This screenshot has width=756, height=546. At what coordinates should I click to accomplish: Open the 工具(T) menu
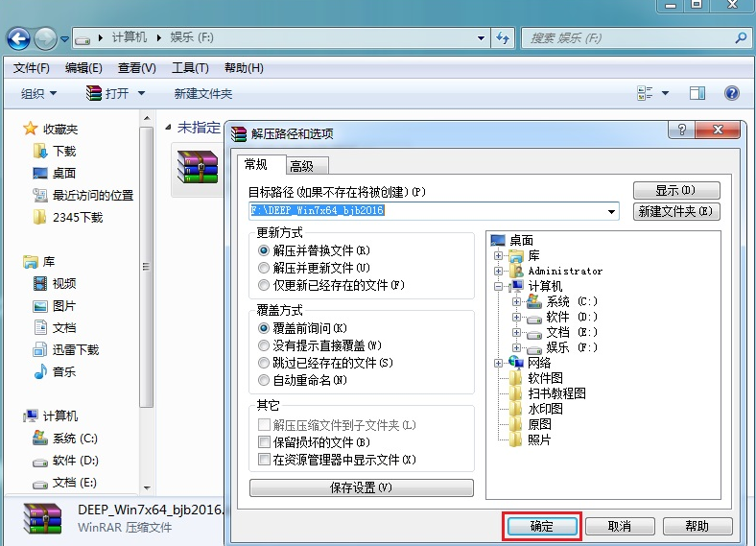[190, 67]
